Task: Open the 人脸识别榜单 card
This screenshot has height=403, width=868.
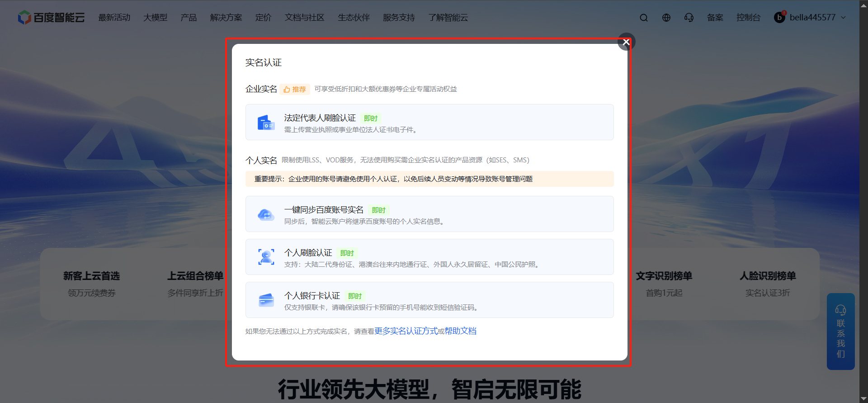Action: pos(768,284)
